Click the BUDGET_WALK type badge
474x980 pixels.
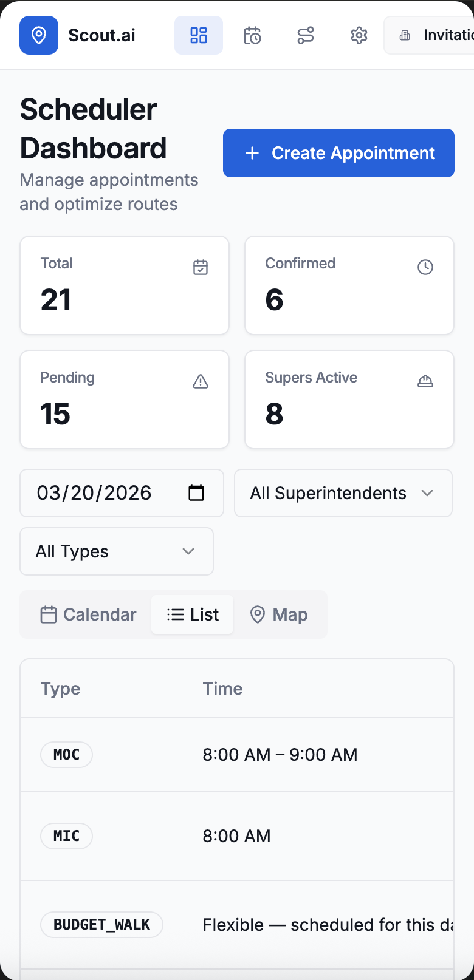pyautogui.click(x=101, y=925)
